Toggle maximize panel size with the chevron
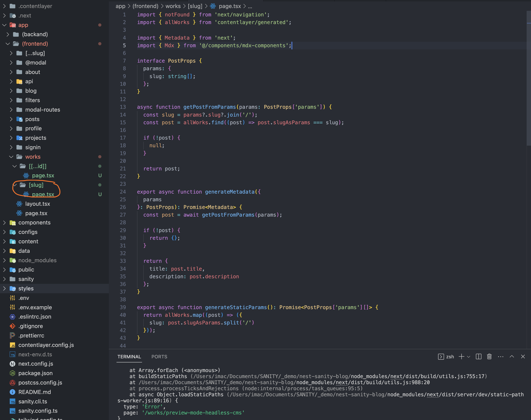 512,357
